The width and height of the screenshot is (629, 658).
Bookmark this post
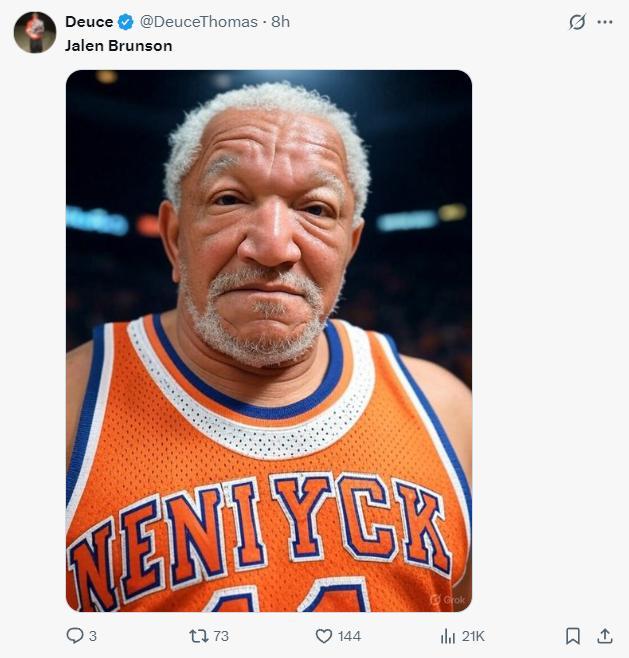click(x=573, y=636)
